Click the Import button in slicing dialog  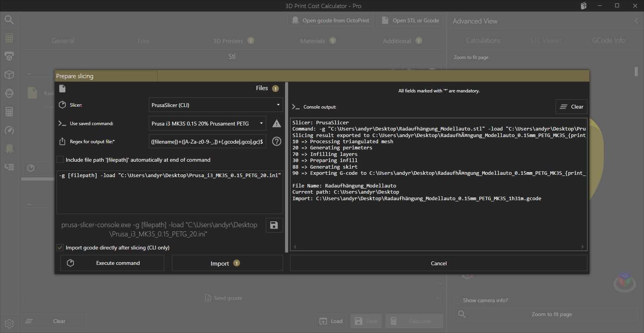click(227, 263)
